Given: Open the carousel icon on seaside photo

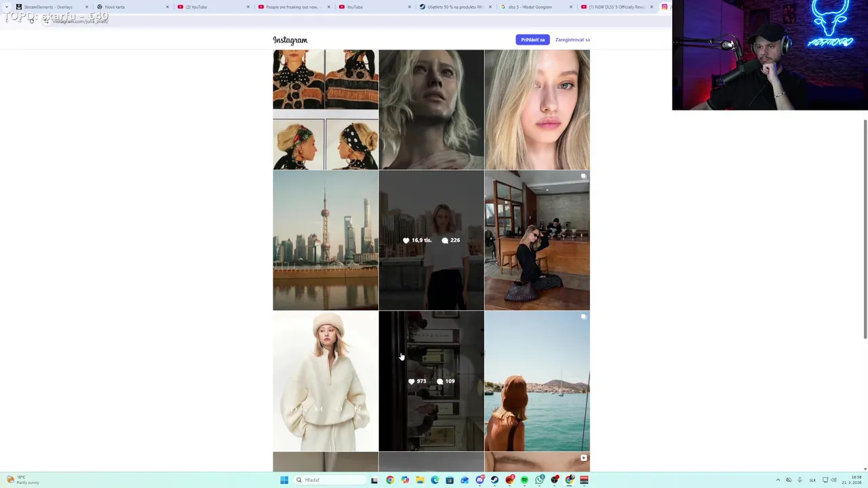Looking at the screenshot, I should pos(583,317).
